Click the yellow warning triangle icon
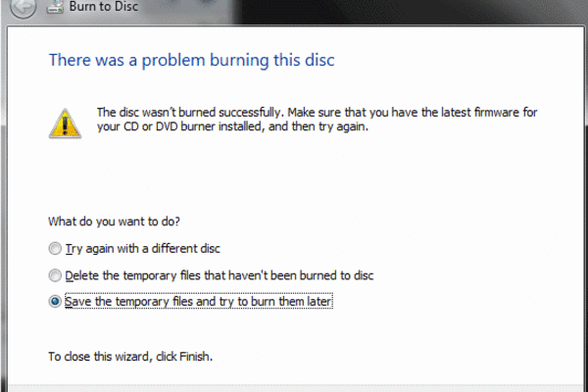The width and height of the screenshot is (588, 392). click(x=65, y=123)
